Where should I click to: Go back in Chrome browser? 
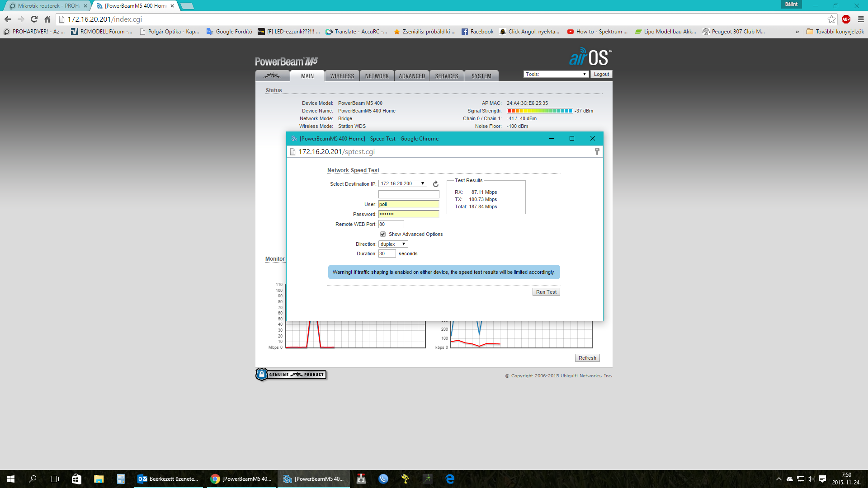8,19
